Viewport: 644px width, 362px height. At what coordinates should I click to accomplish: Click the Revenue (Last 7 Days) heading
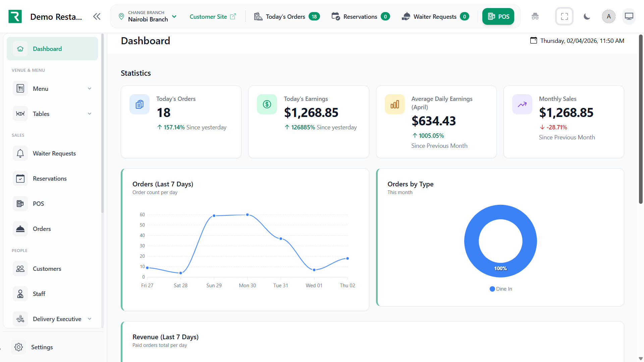(x=165, y=337)
